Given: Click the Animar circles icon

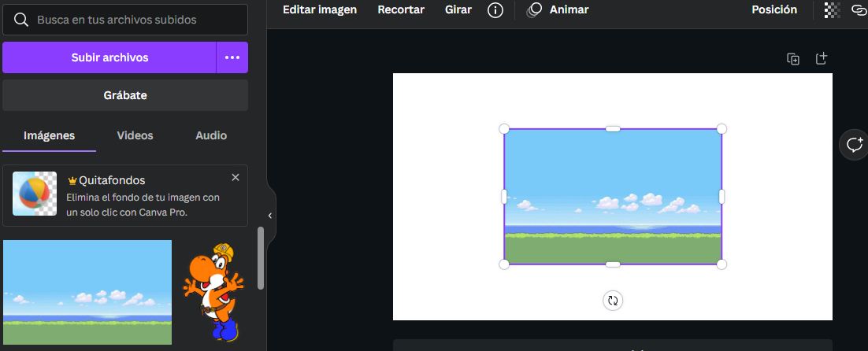Looking at the screenshot, I should tap(534, 10).
